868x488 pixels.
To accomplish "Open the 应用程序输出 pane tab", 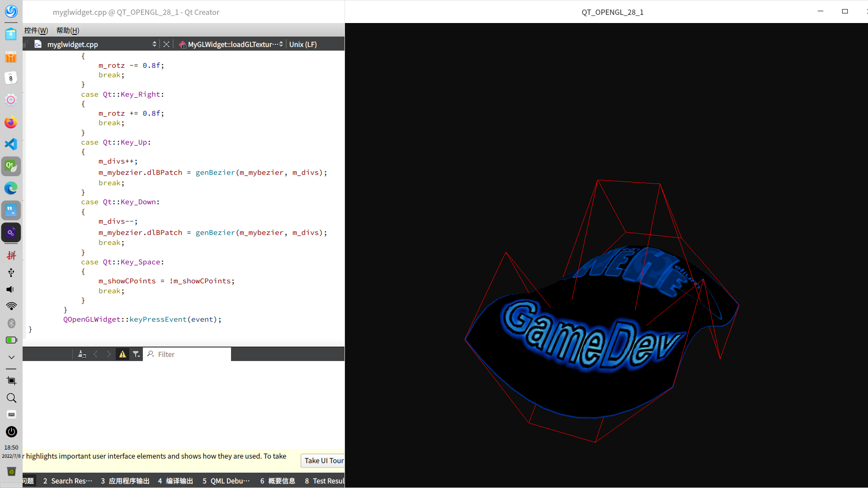I will [125, 481].
